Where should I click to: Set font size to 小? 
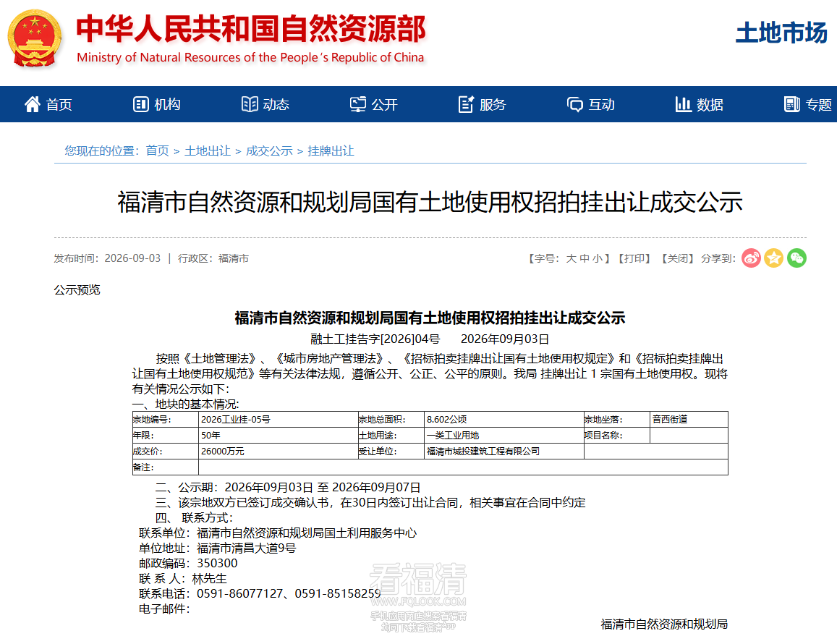[598, 258]
